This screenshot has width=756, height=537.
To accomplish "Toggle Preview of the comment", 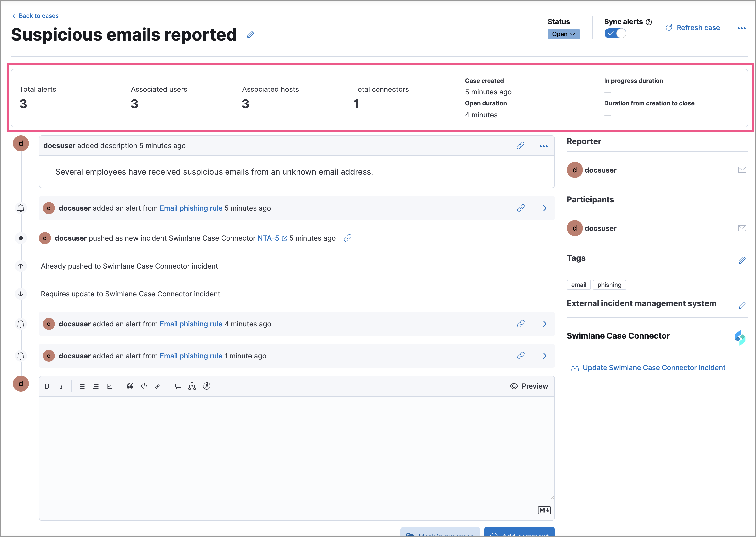I will tap(529, 386).
